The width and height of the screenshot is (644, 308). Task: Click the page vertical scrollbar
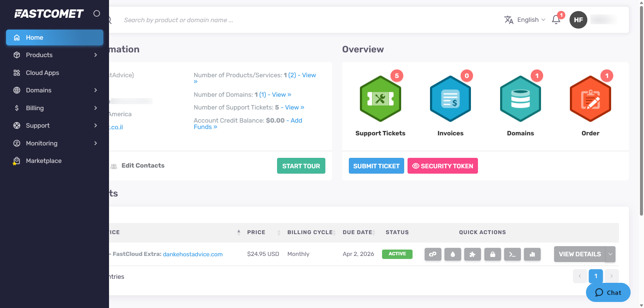pos(642,111)
